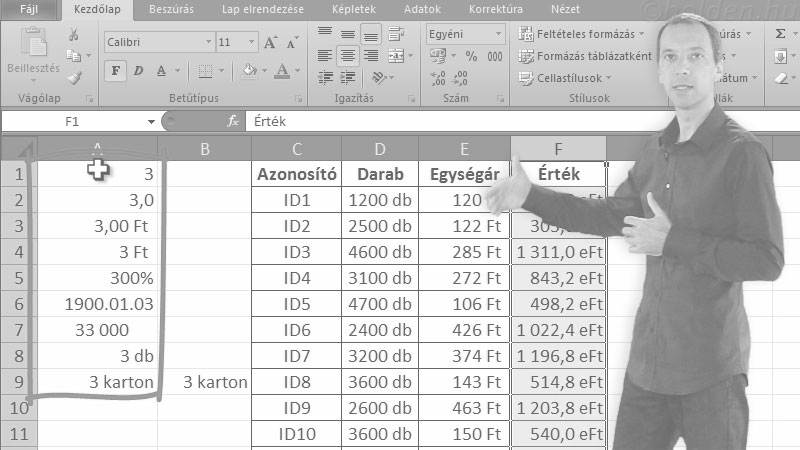Switch to the Képletek tab

click(354, 9)
